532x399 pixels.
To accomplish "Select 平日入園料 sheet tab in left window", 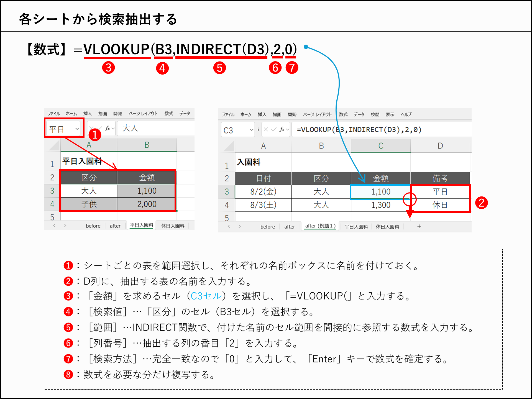I will click(141, 225).
